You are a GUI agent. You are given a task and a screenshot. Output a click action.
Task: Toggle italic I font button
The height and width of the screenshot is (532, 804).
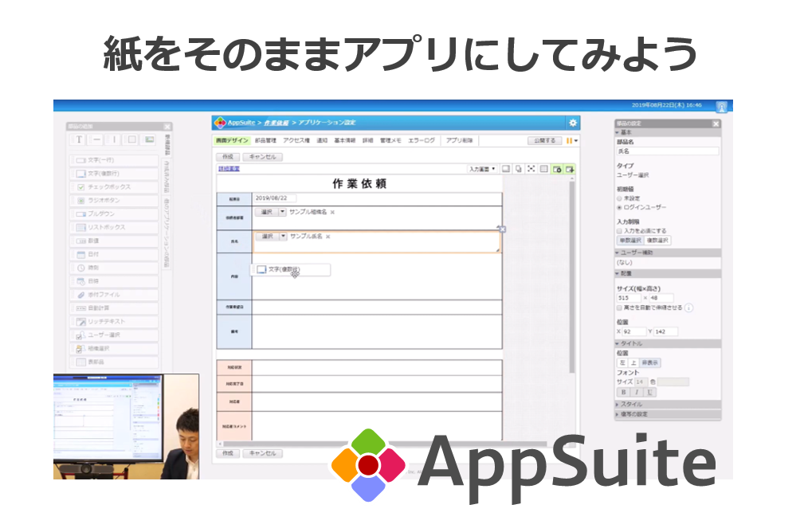pos(637,393)
